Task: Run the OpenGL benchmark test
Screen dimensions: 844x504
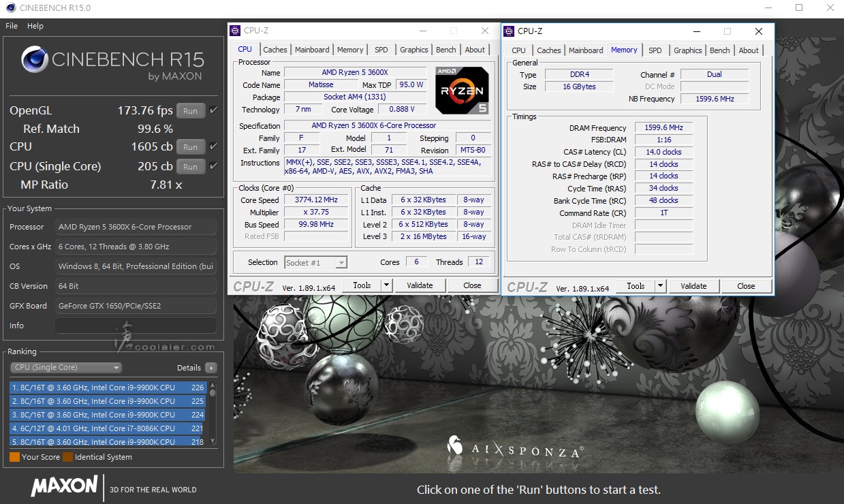Action: 191,111
